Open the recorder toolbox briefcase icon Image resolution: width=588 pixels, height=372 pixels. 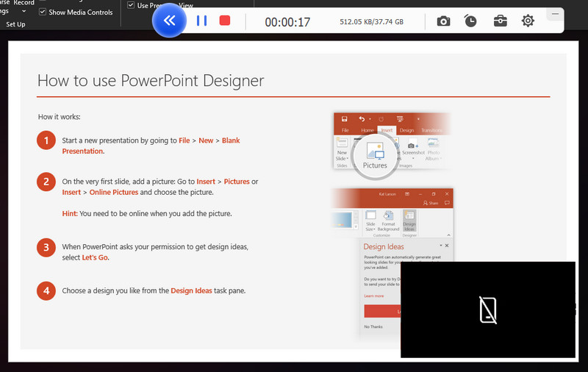[x=501, y=21]
